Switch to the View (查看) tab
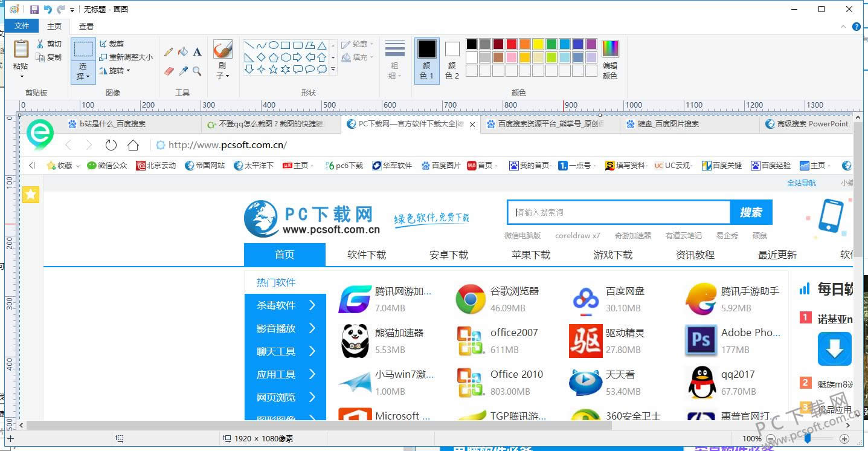This screenshot has width=868, height=451. pos(86,26)
